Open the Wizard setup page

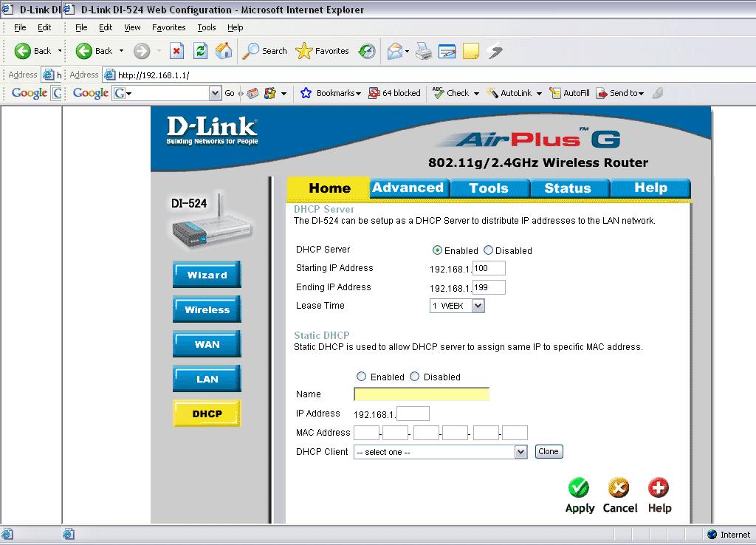pyautogui.click(x=207, y=275)
